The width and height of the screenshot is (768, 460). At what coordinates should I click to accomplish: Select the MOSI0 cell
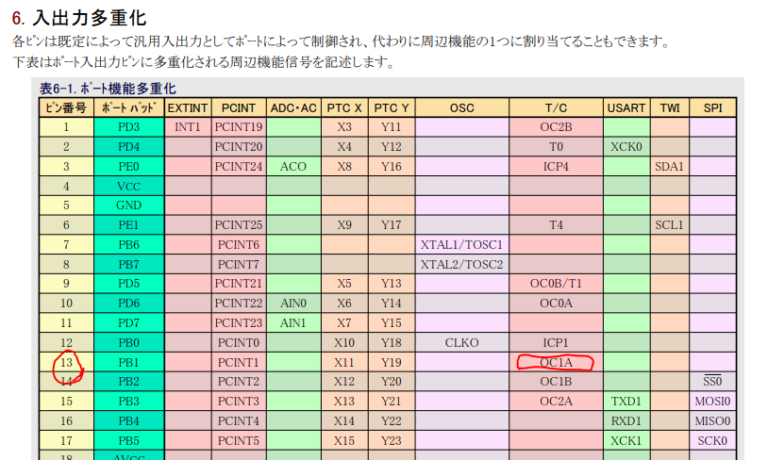click(712, 401)
